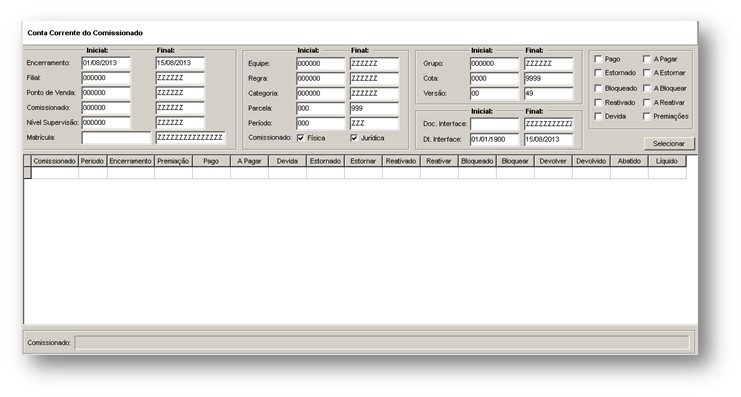Image resolution: width=741 pixels, height=397 pixels.
Task: Click the Comissionado final code field
Action: point(180,108)
